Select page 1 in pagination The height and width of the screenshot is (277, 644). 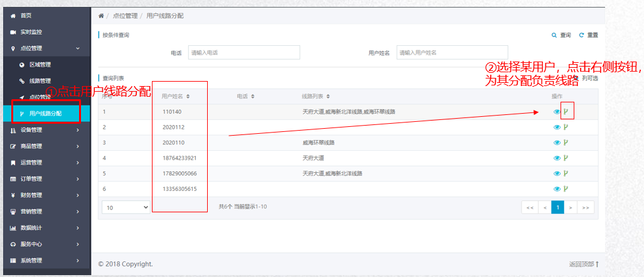[x=557, y=207]
